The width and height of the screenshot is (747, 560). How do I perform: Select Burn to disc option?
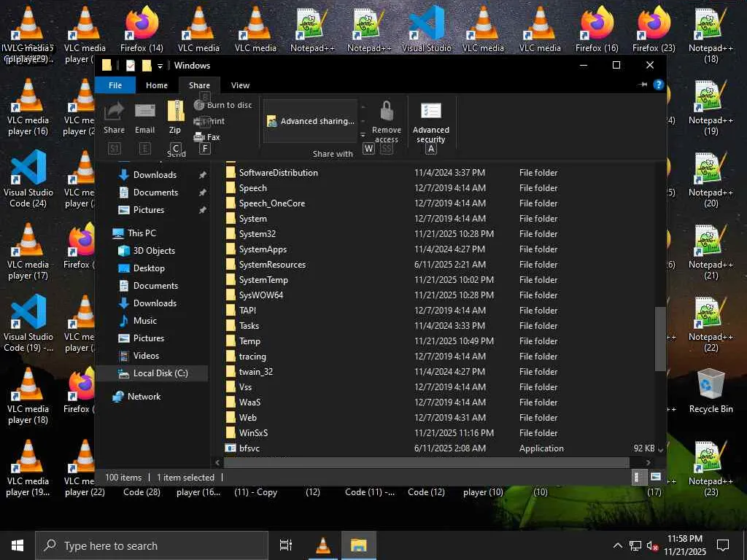coord(224,105)
